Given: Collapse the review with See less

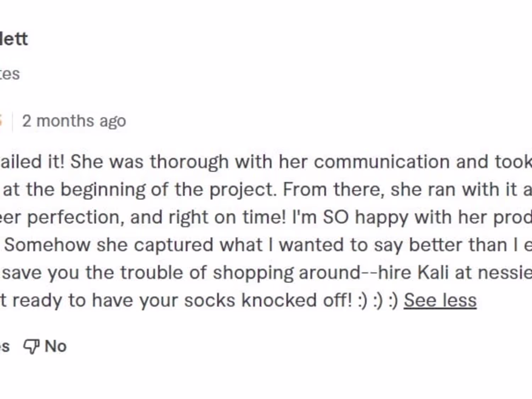Looking at the screenshot, I should 440,300.
